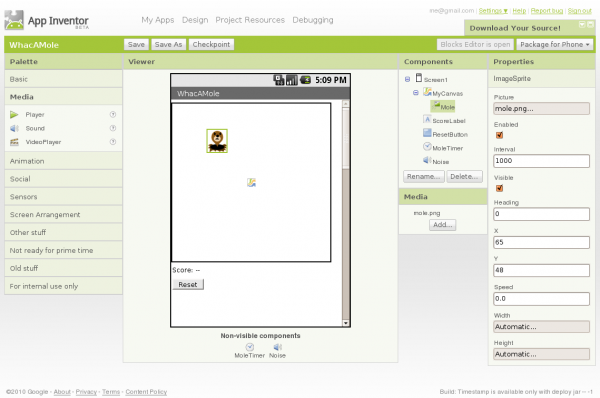The width and height of the screenshot is (600, 398).
Task: Click the VideoPlayer film icon in palette
Action: (x=14, y=142)
